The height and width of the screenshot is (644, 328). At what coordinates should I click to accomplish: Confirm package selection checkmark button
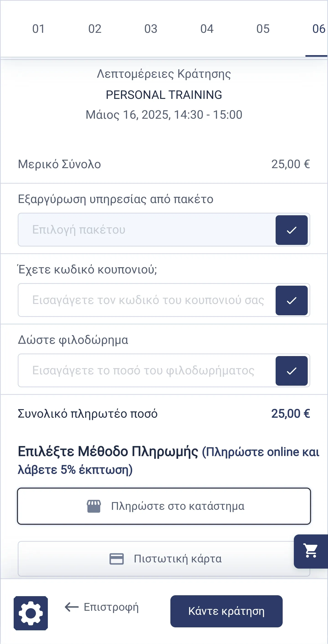(x=292, y=230)
